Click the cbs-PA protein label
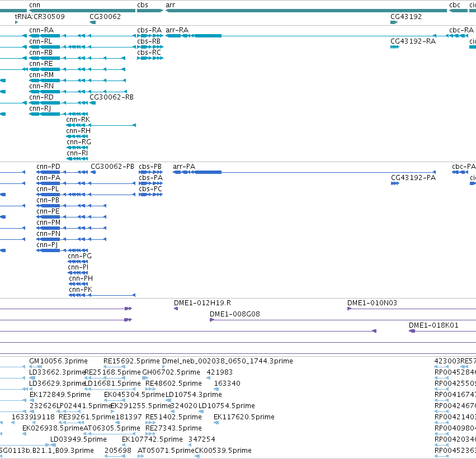Image resolution: width=476 pixels, height=459 pixels. point(150,178)
